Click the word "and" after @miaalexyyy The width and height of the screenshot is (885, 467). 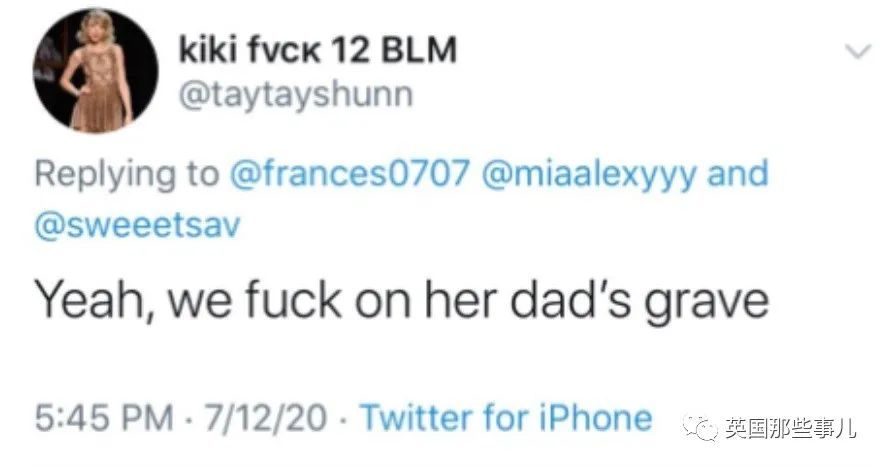point(738,174)
